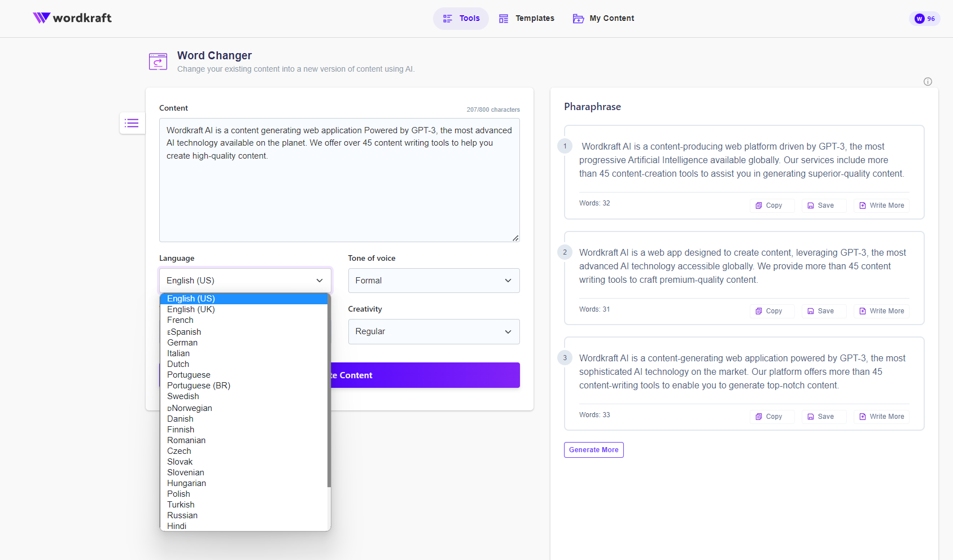Click the purple Generate Content button

click(x=425, y=375)
